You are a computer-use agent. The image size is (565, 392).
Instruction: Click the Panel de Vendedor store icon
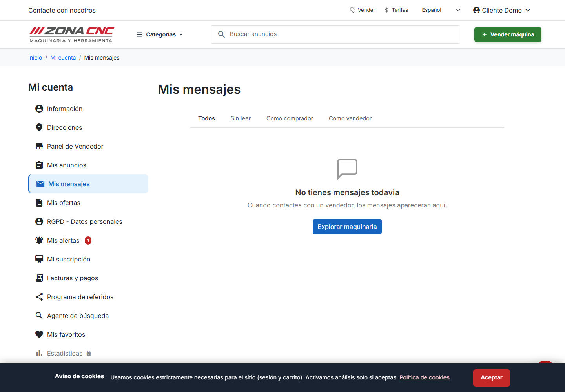[x=39, y=146]
